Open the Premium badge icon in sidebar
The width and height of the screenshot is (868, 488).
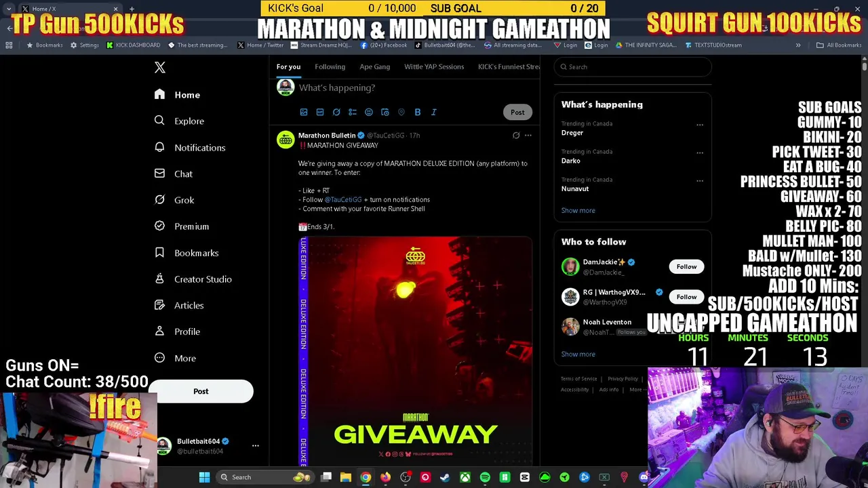[x=159, y=226]
